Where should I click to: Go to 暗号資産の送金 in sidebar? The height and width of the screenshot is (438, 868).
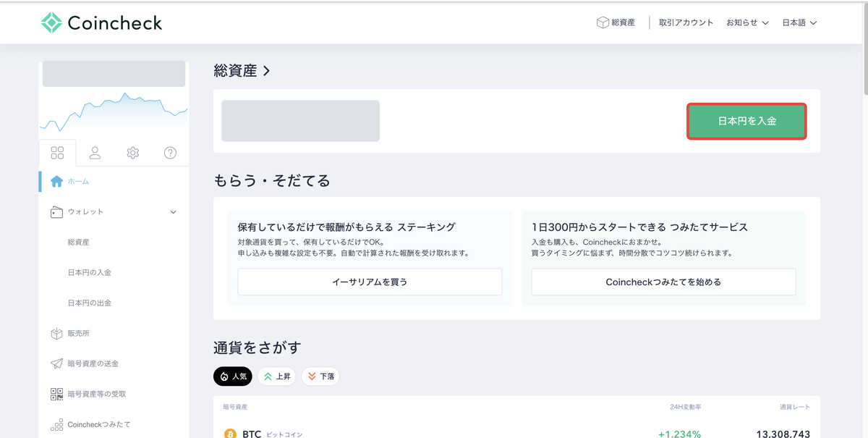coord(93,364)
